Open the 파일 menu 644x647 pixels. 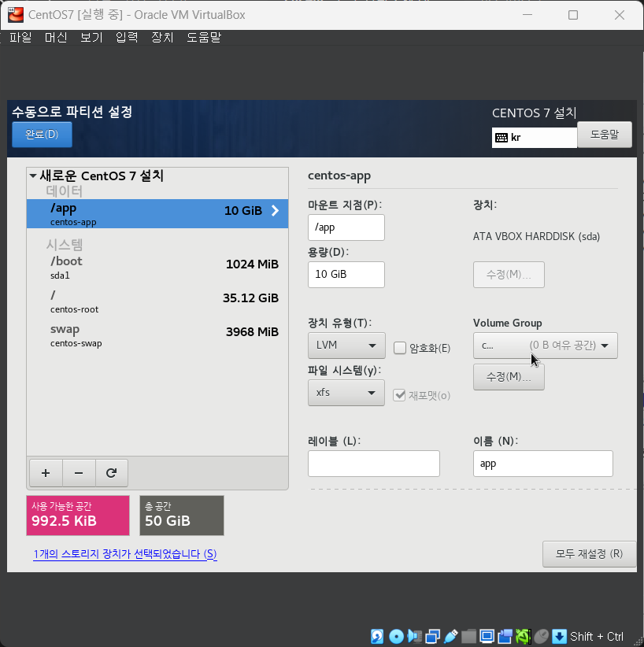point(20,37)
